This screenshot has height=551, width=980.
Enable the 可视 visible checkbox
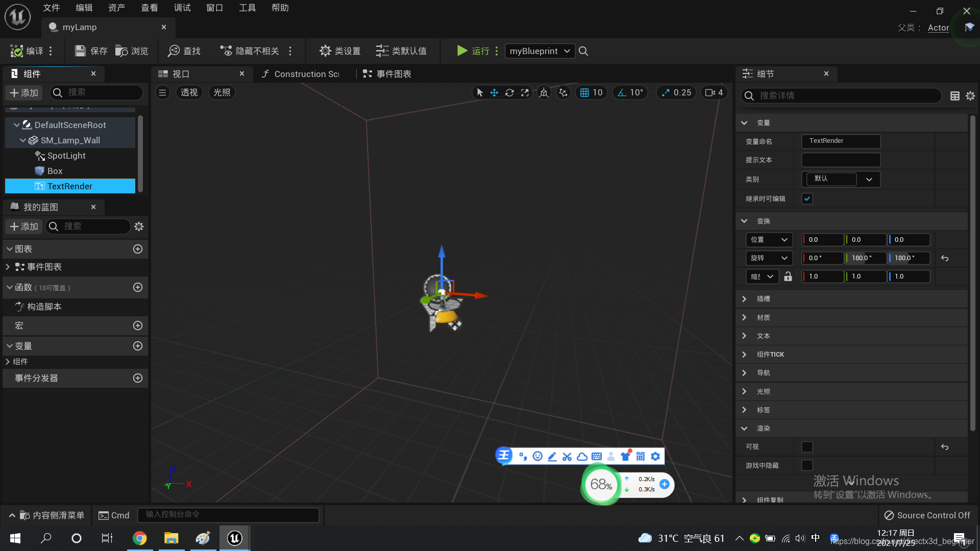tap(807, 447)
